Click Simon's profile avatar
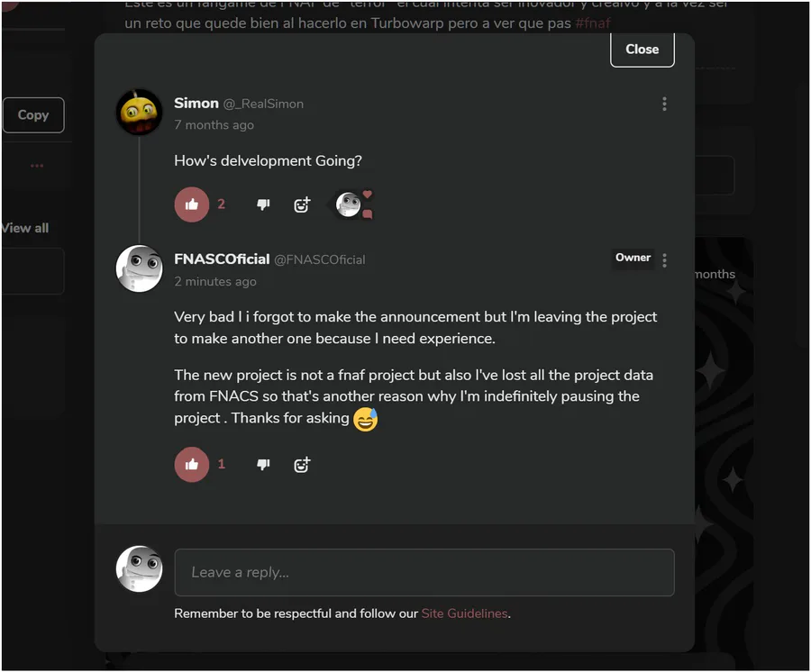811x672 pixels. [x=140, y=113]
